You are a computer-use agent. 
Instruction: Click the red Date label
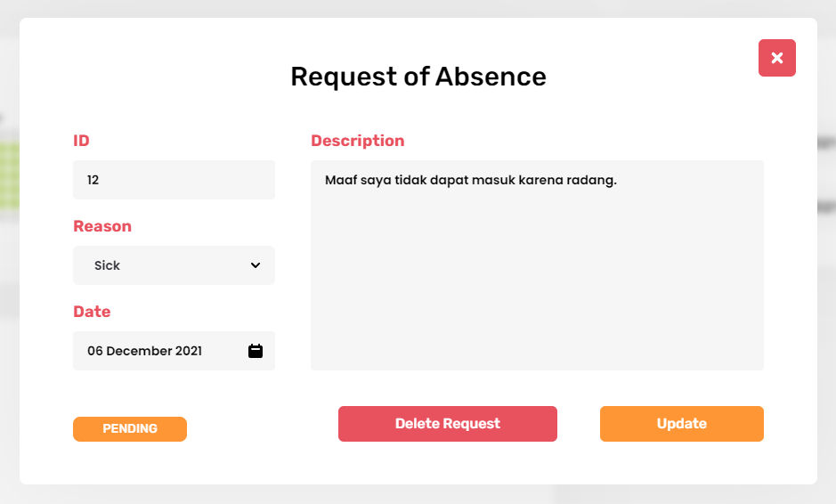92,312
